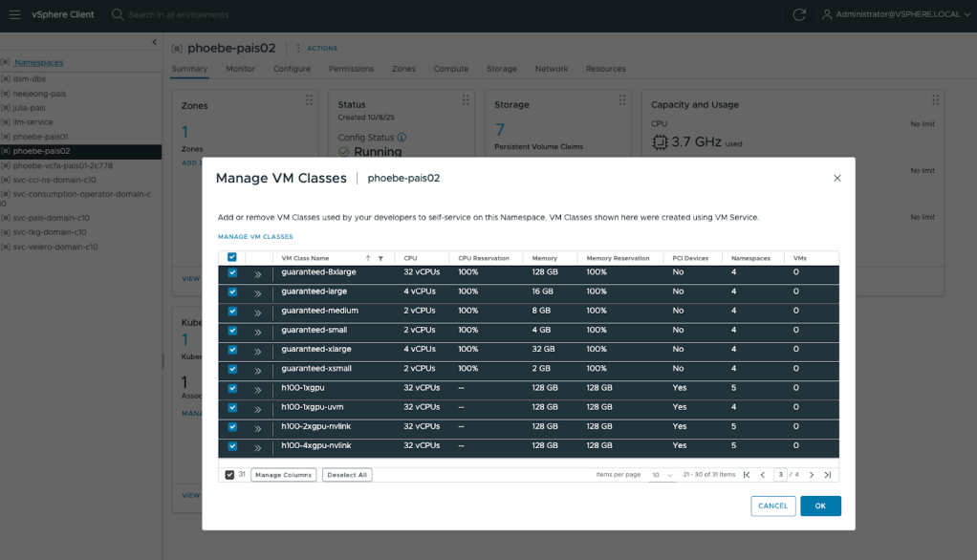Click the dsm-dbs namespace icon
This screenshot has height=560, width=977.
tap(6, 79)
